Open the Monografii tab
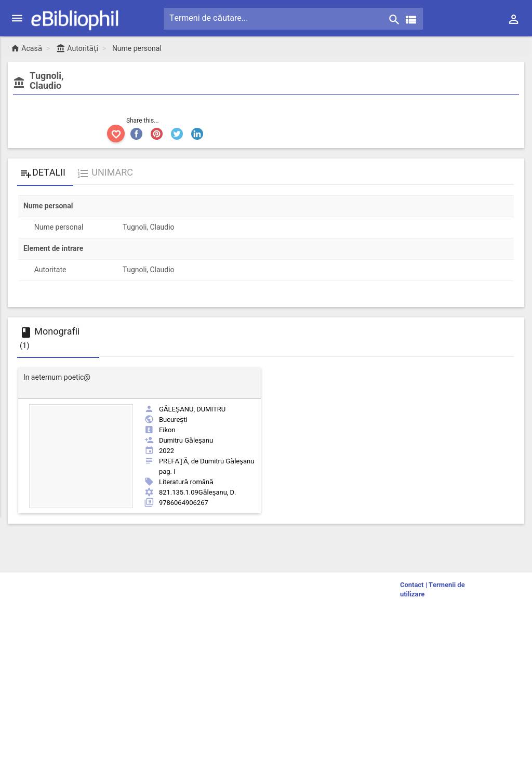The image size is (532, 772). coord(57,337)
